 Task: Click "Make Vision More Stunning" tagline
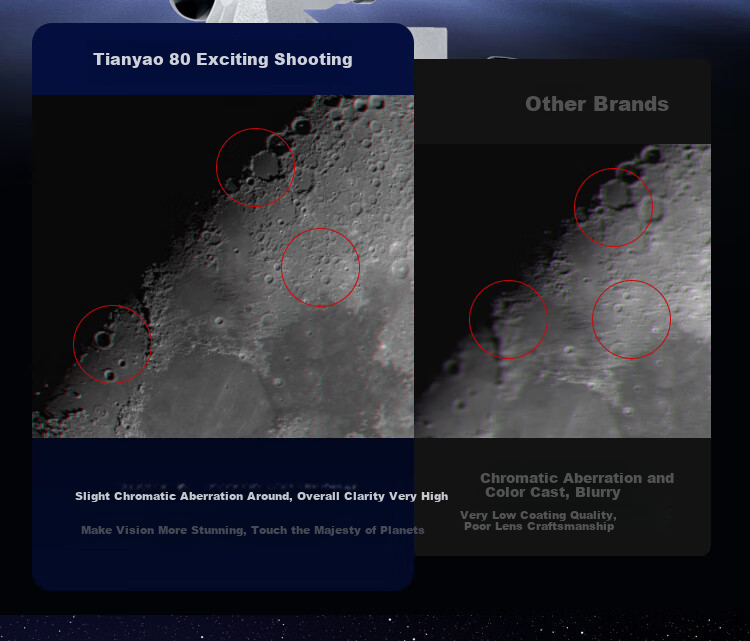(253, 530)
